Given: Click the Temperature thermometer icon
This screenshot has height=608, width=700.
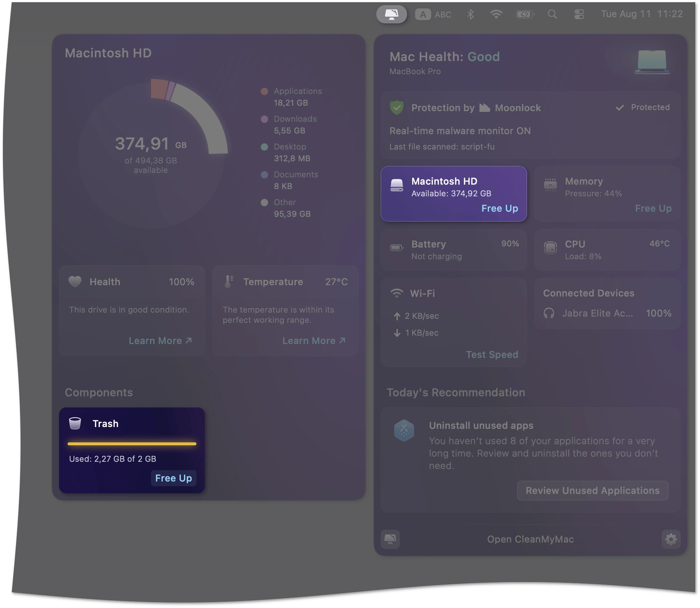Looking at the screenshot, I should coord(229,282).
